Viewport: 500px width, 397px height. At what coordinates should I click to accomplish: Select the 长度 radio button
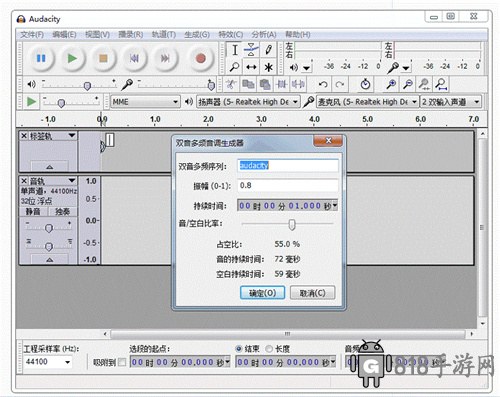269,349
